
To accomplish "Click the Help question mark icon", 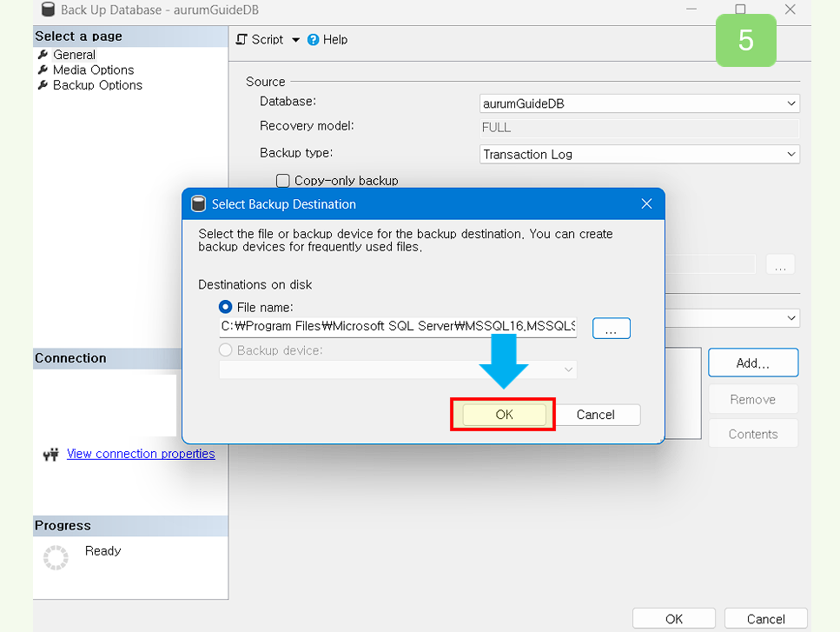I will [313, 40].
